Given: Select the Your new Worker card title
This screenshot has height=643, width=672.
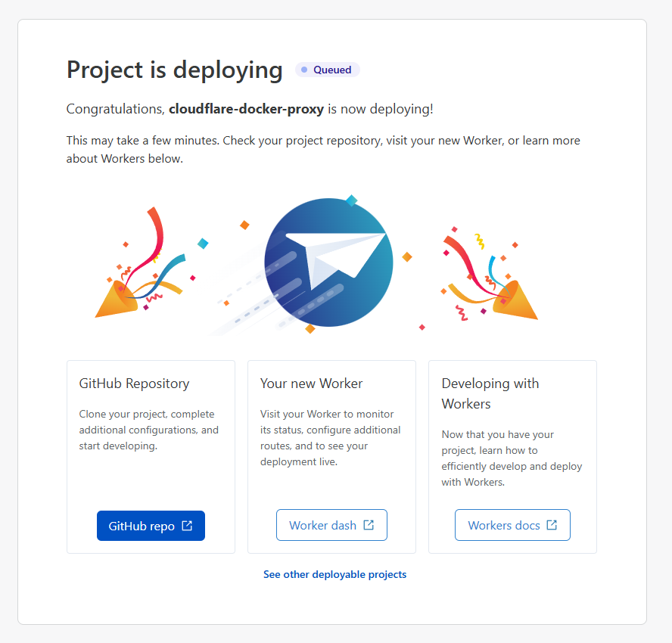Looking at the screenshot, I should pos(311,383).
